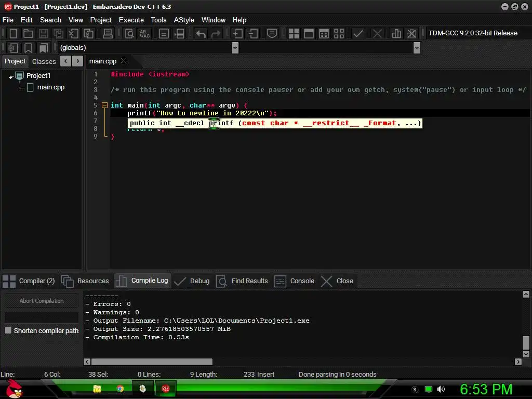The height and width of the screenshot is (399, 532).
Task: Close the current file from toolbar
Action: coord(73,34)
